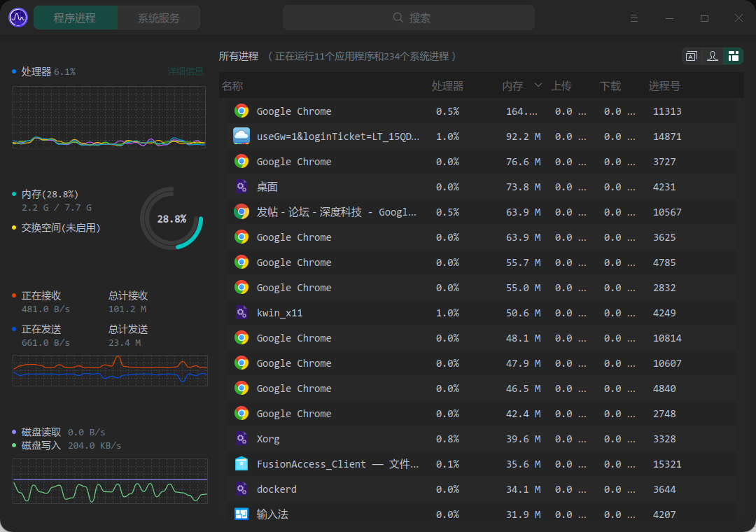Click 交换空间(未启用) label
The width and height of the screenshot is (756, 532).
(61, 227)
